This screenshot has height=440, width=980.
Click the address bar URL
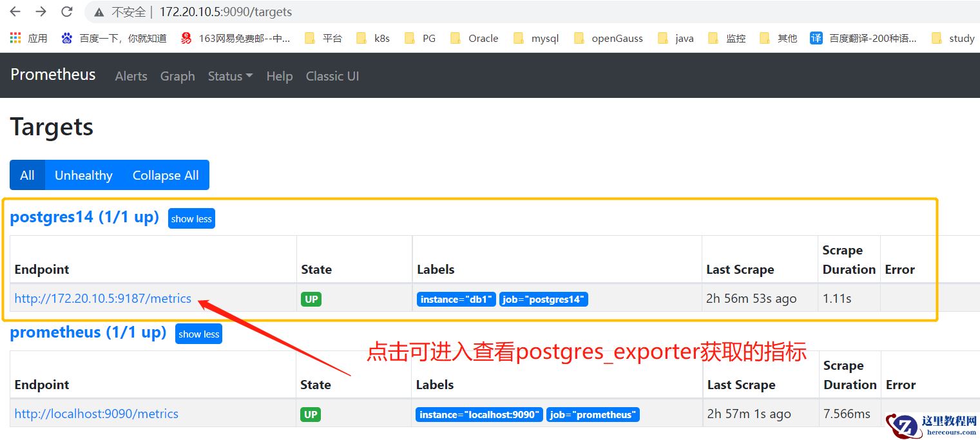226,12
